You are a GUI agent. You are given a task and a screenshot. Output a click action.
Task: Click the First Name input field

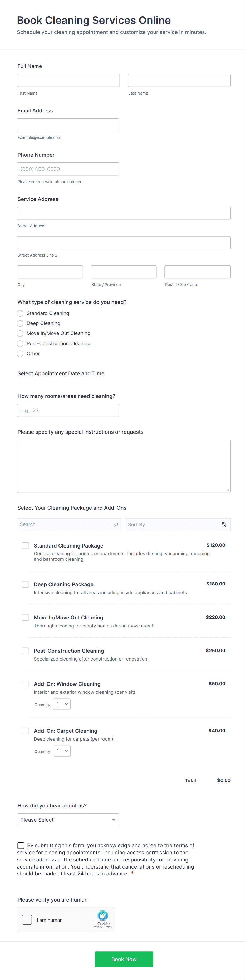[x=68, y=80]
